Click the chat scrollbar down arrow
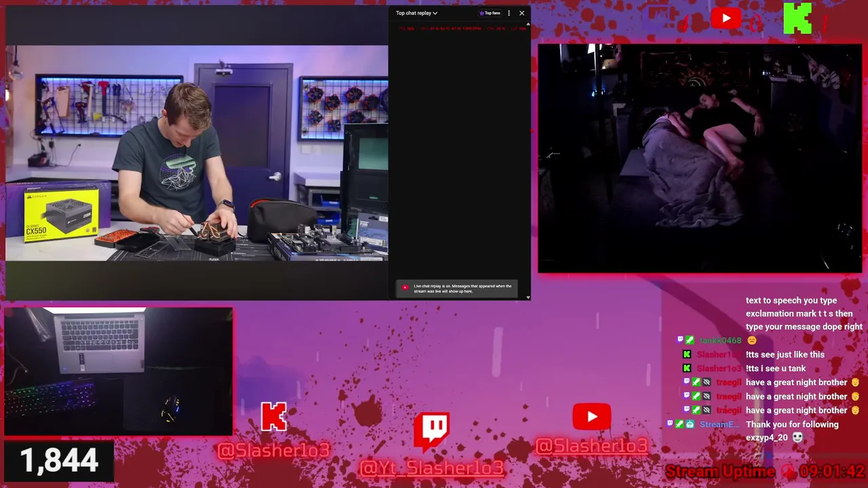Image resolution: width=868 pixels, height=488 pixels. pos(528,297)
